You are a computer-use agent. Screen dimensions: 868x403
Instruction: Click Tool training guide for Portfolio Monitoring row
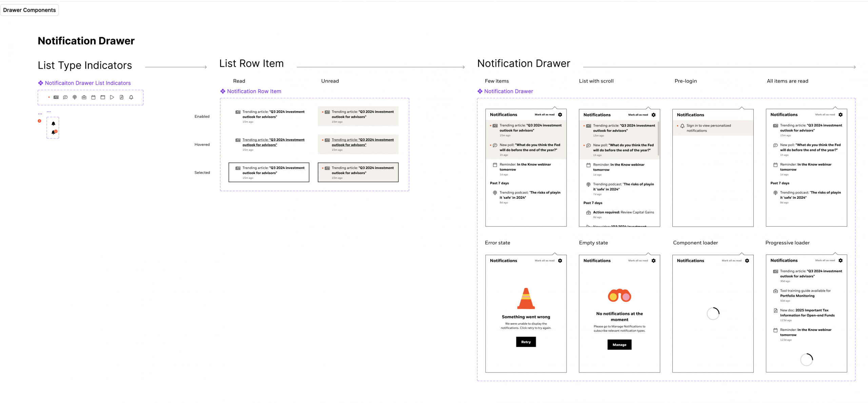(807, 295)
